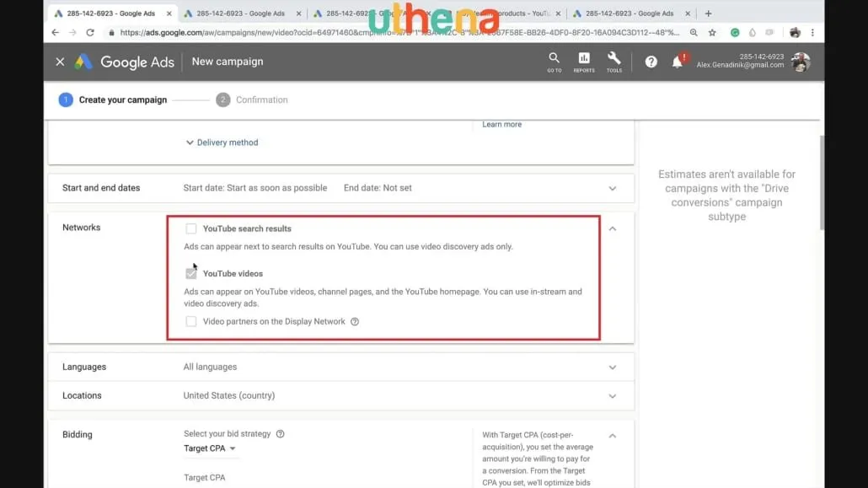Expand the Delivery method section

tap(222, 142)
